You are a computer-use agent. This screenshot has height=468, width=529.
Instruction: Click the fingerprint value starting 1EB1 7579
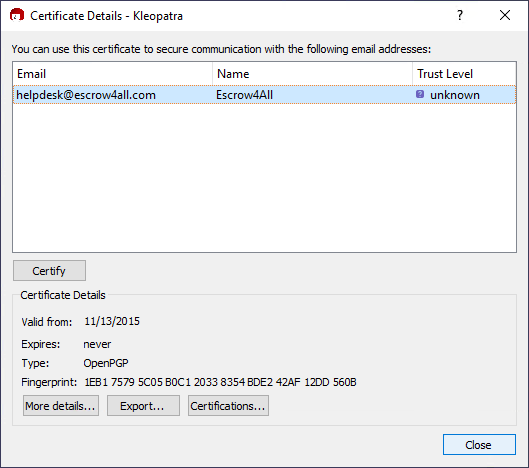coord(220,382)
